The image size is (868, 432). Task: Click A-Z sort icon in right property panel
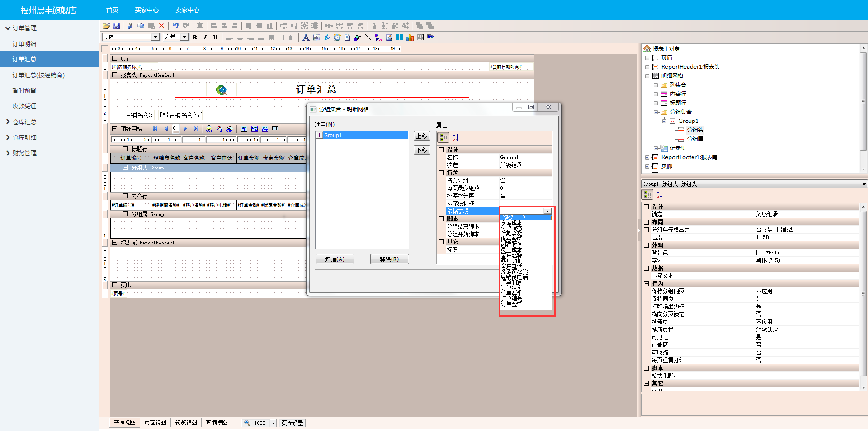pos(659,194)
